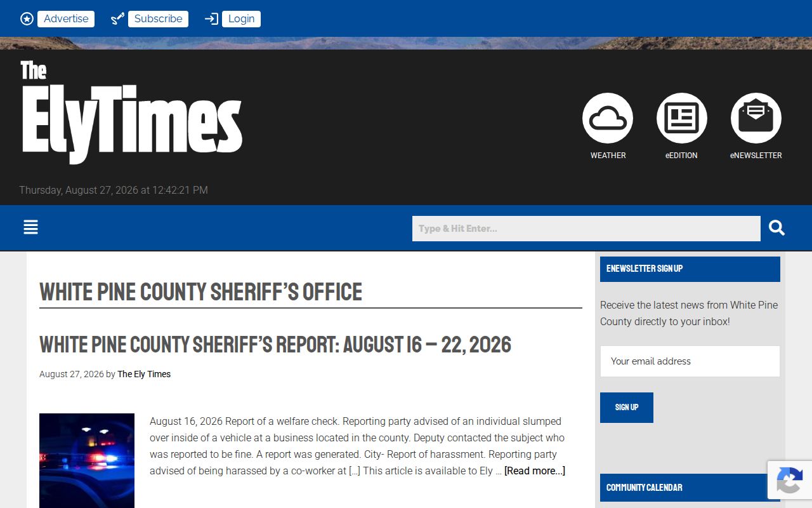This screenshot has height=508, width=812.
Task: Open the eNewsletter envelope icon
Action: pyautogui.click(x=756, y=118)
